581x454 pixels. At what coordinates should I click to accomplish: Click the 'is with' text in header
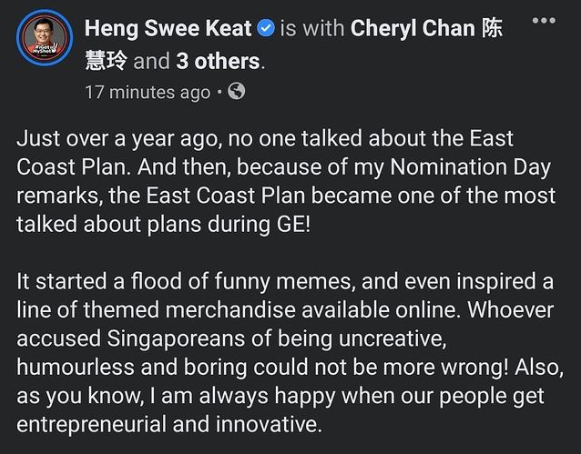pyautogui.click(x=312, y=29)
